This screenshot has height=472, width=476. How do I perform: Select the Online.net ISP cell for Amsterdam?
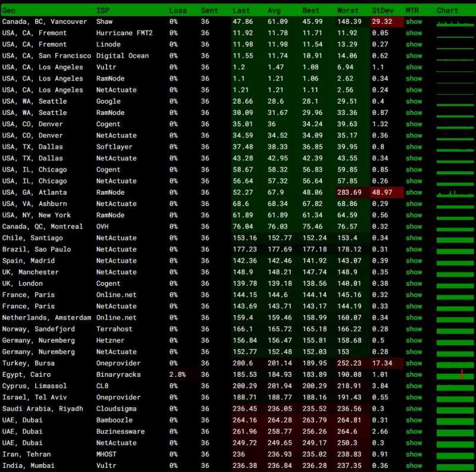[x=116, y=318]
